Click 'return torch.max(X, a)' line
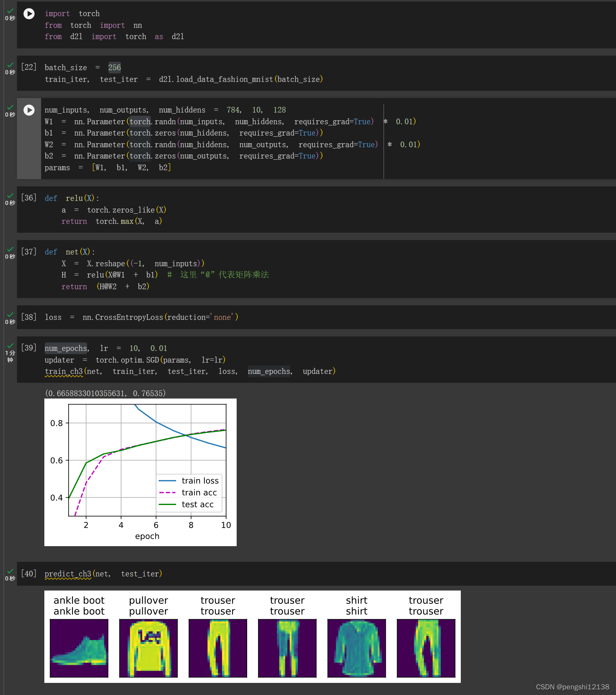Viewport: 616px width, 695px height. coord(112,221)
